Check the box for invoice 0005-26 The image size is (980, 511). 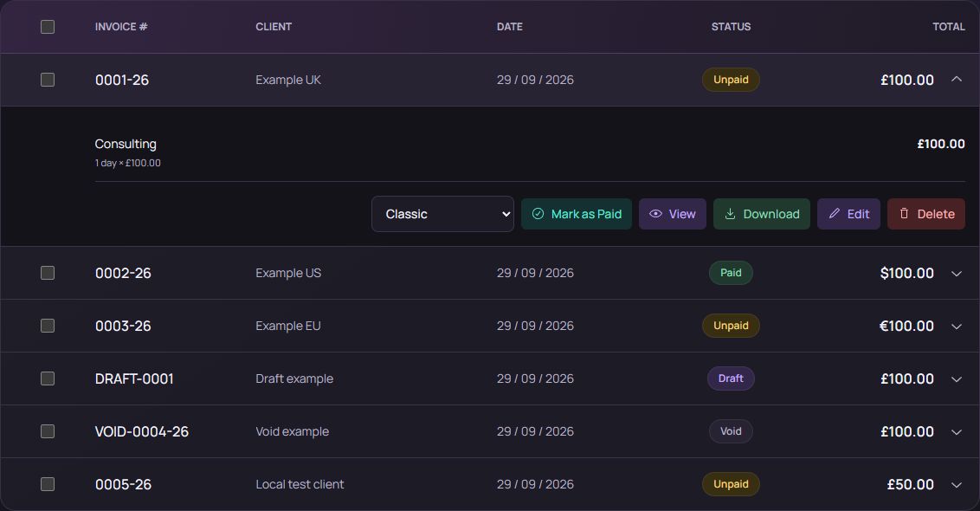(48, 485)
